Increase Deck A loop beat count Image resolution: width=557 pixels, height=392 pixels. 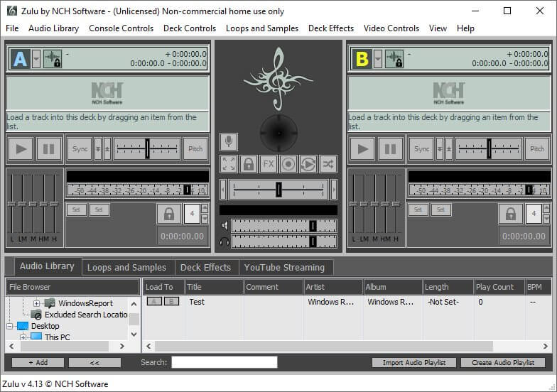tap(205, 209)
